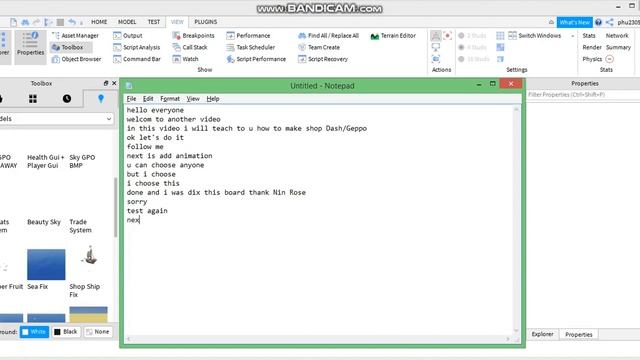Open the Terrain Editor

393,36
